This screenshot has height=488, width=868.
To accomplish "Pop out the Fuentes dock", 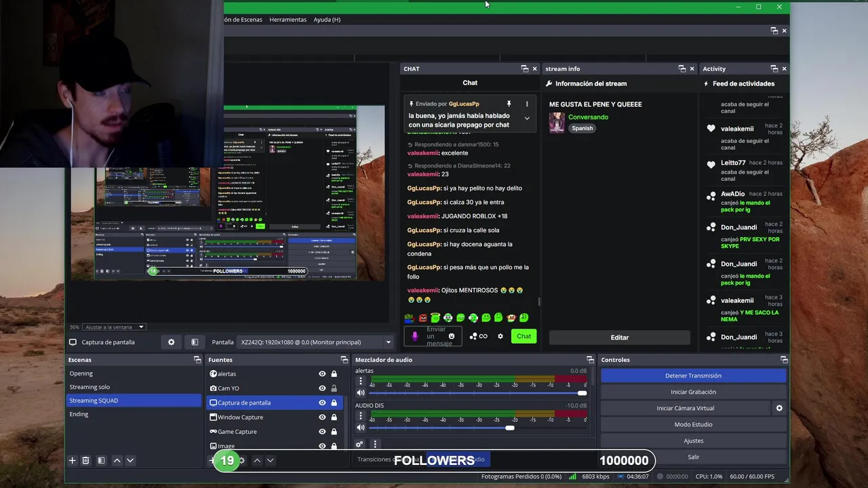I will point(344,360).
